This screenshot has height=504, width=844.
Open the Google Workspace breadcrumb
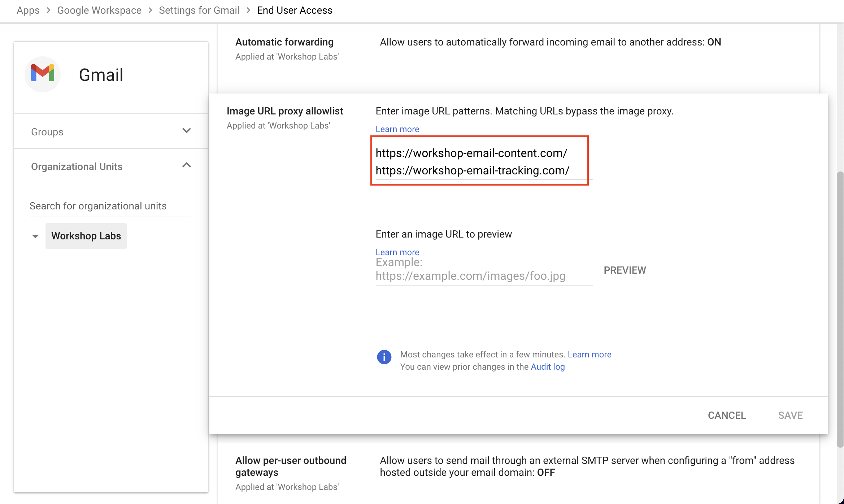(x=99, y=10)
